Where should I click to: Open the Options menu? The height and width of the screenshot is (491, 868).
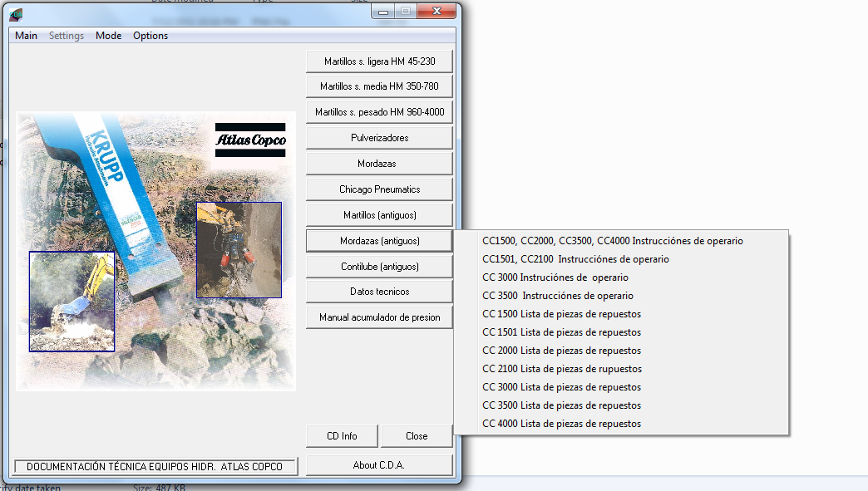[150, 36]
